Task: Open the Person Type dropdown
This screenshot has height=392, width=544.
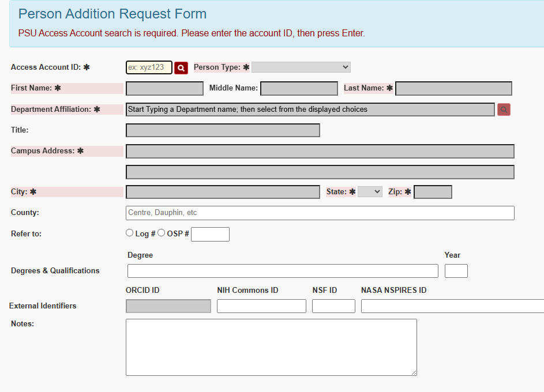Action: pyautogui.click(x=301, y=67)
